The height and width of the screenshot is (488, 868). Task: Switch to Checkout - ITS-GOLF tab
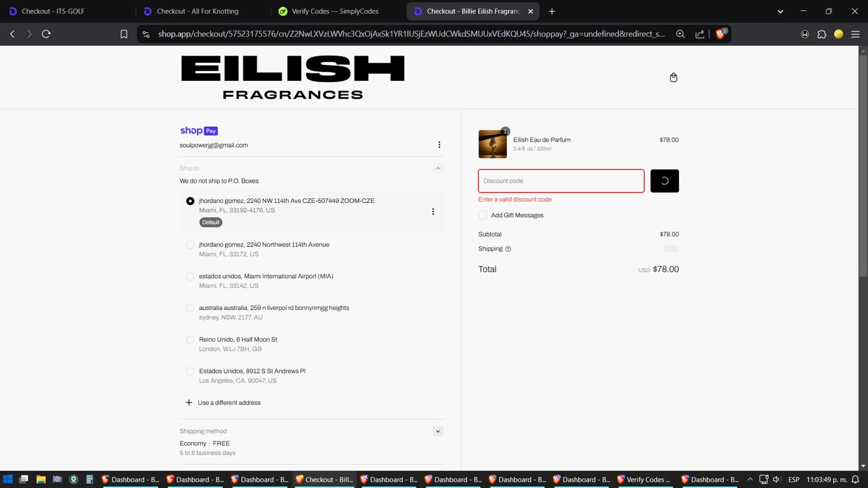tap(68, 11)
